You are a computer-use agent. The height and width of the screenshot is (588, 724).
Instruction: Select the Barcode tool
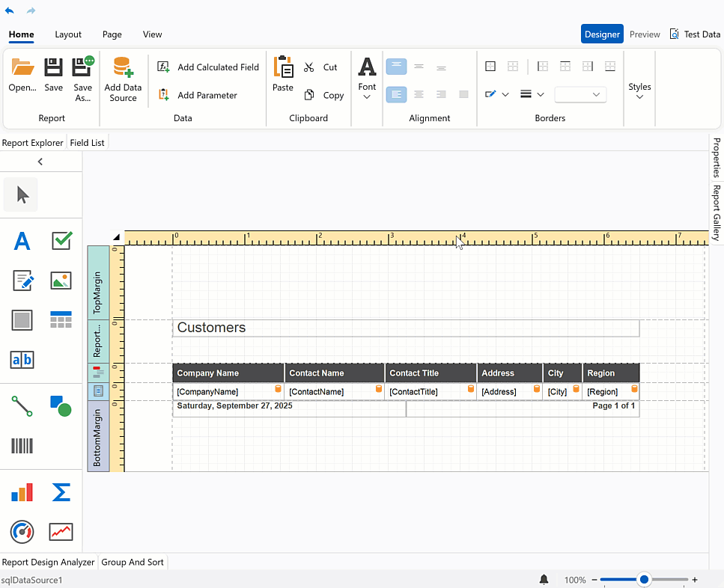22,446
